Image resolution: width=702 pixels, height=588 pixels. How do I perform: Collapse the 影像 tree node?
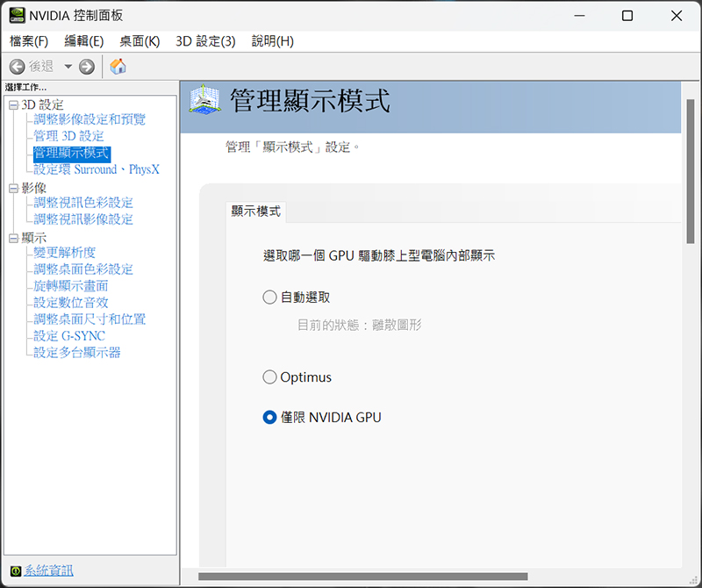(x=14, y=189)
